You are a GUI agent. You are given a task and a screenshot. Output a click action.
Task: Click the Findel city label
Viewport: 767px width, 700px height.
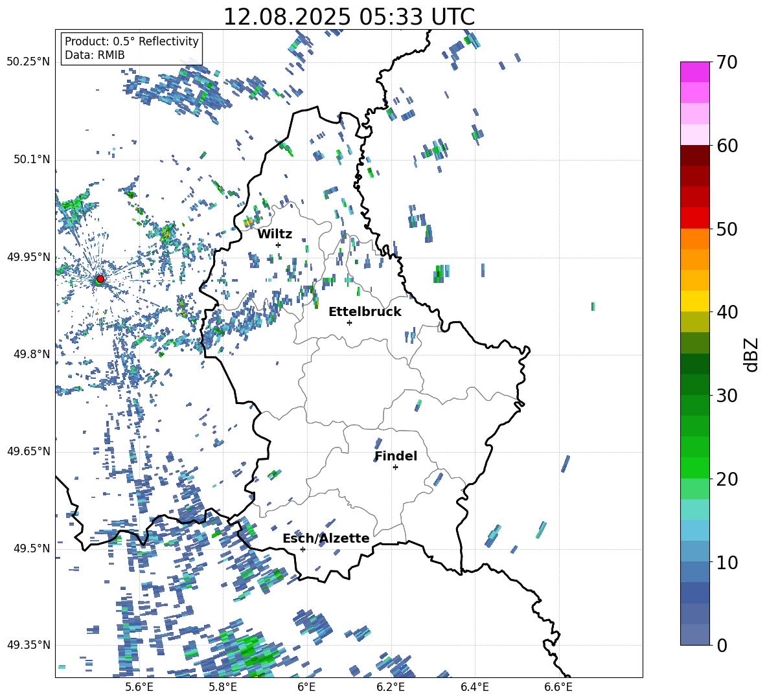pyautogui.click(x=396, y=457)
